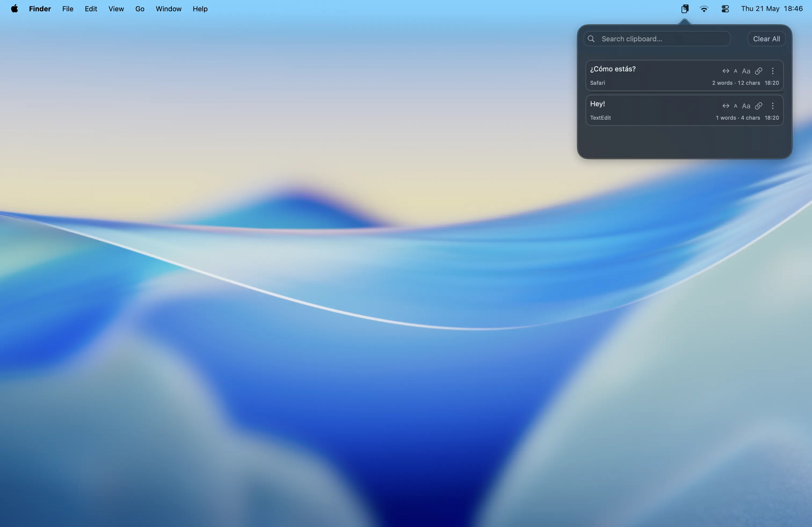Click the horizontal arrows icon on the Hey! entry
Screen dimensions: 812x527
(726, 106)
